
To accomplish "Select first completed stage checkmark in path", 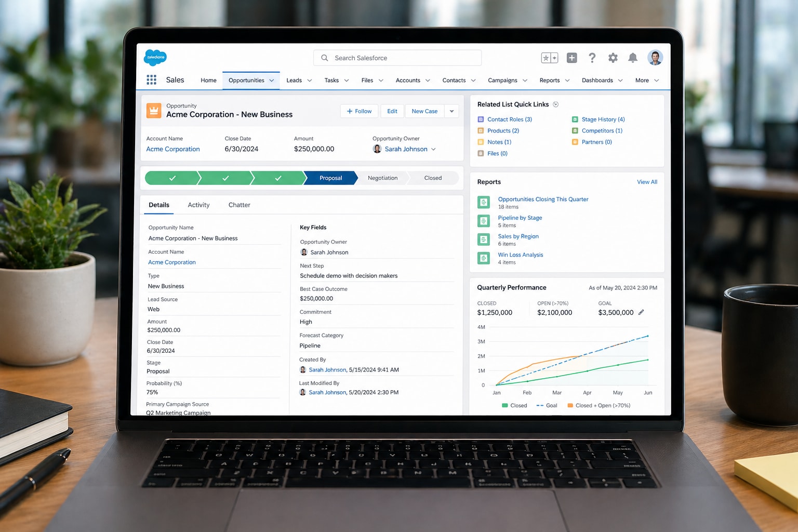I will click(172, 178).
